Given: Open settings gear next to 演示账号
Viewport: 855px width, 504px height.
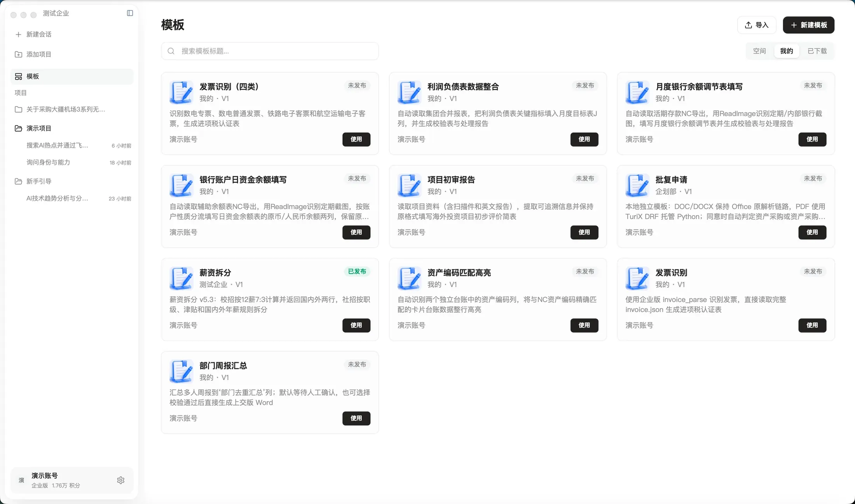Looking at the screenshot, I should (121, 480).
